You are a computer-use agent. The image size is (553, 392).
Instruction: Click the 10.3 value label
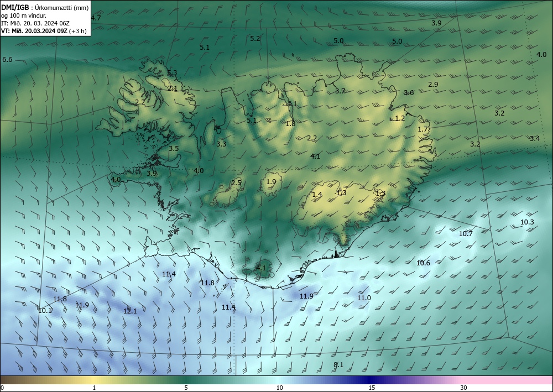pos(527,222)
